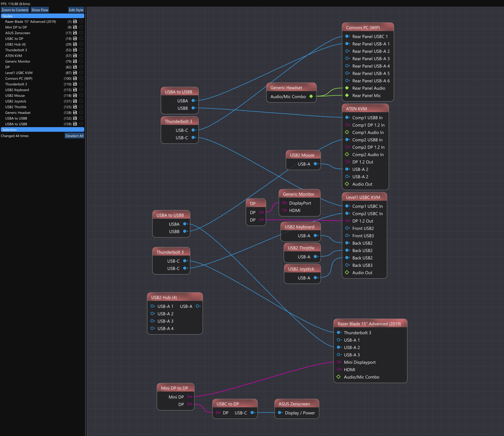Click restore icon for Mini DP to DP row
The image size is (504, 436).
point(81,27)
